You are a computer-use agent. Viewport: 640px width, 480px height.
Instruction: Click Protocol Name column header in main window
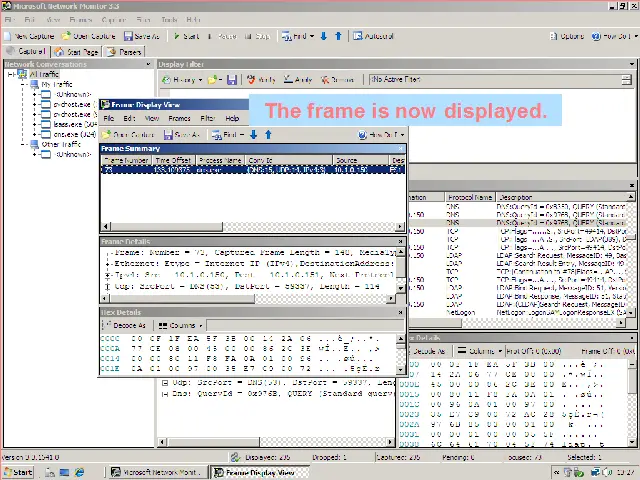click(469, 198)
